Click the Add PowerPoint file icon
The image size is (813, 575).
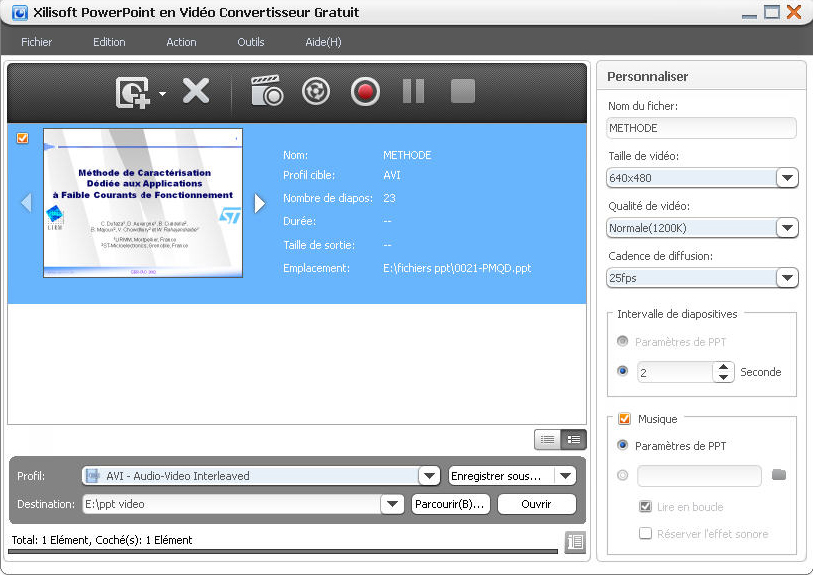tap(133, 93)
